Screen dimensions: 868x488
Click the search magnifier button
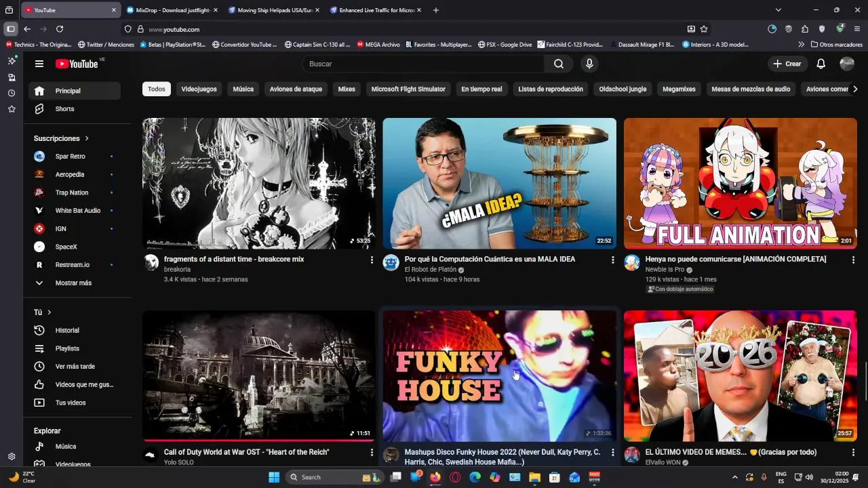click(x=559, y=64)
